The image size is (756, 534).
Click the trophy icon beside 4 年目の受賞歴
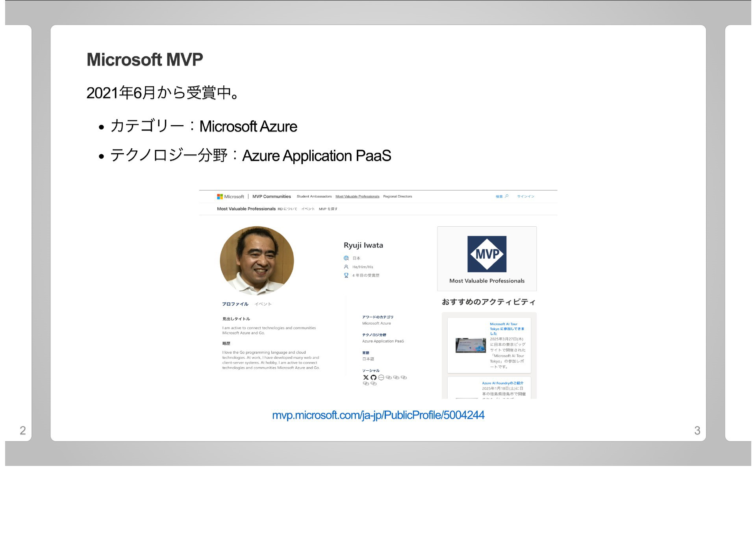click(346, 275)
